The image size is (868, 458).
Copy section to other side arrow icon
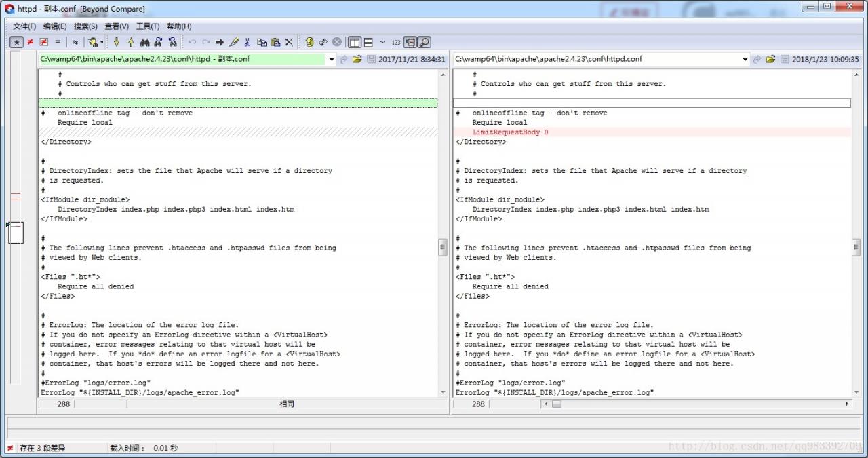(x=220, y=42)
